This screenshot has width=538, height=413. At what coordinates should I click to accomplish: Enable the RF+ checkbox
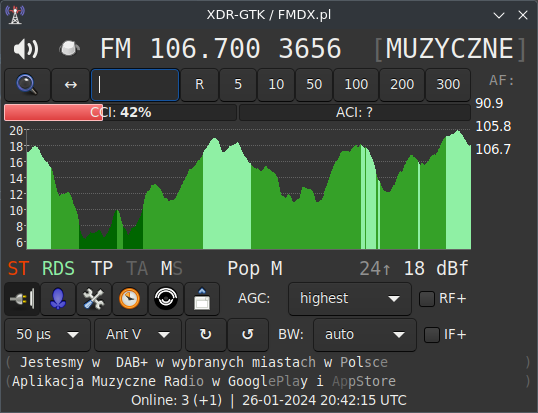[x=427, y=299]
